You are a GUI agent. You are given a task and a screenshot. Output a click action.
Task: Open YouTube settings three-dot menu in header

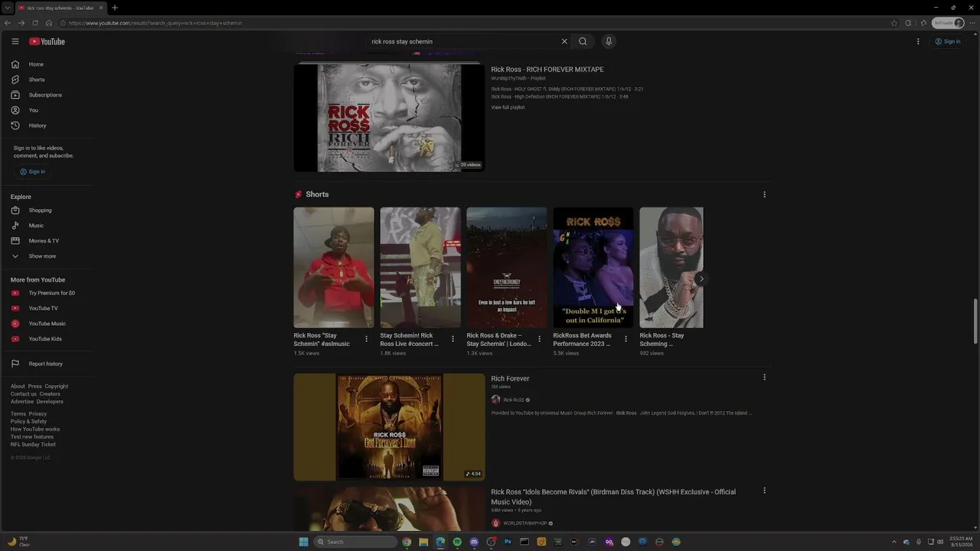[x=918, y=41]
